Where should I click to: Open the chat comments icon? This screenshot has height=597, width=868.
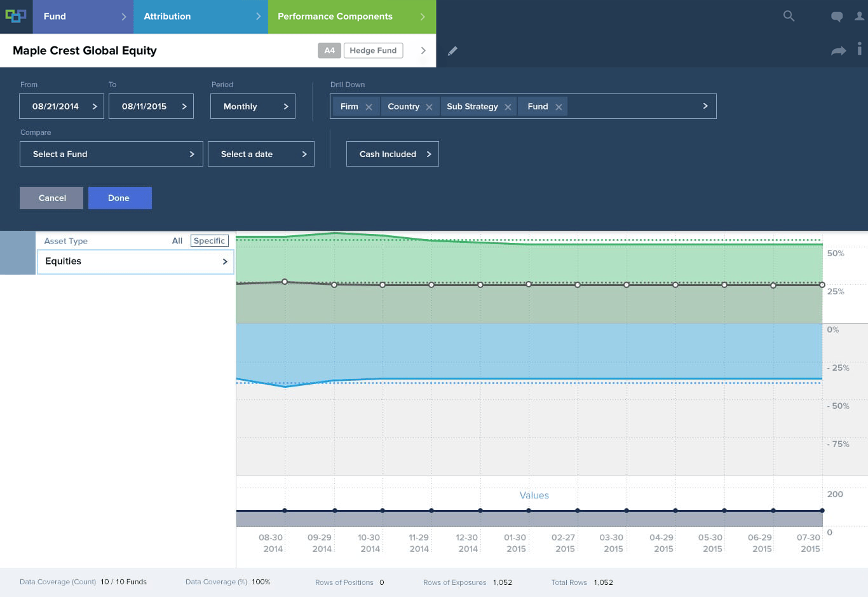click(837, 17)
